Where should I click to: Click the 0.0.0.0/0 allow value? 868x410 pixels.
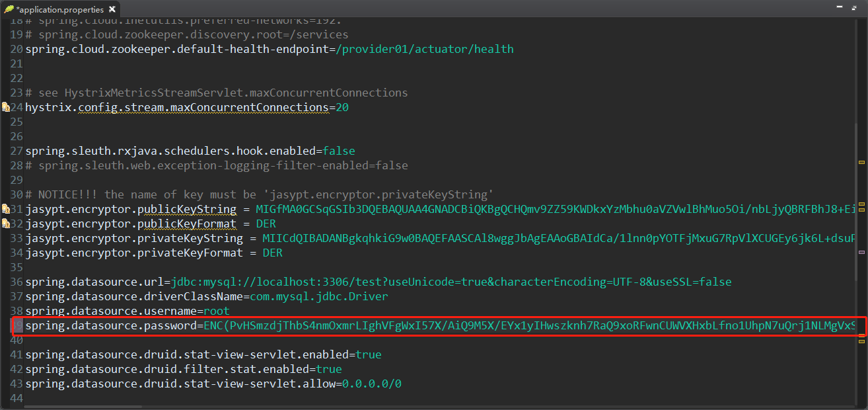tap(371, 384)
